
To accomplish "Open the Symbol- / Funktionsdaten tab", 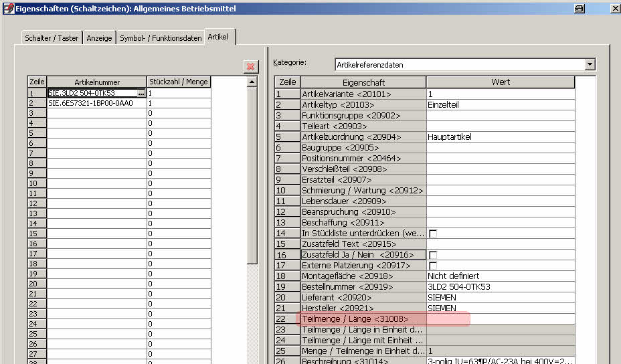I will [161, 38].
